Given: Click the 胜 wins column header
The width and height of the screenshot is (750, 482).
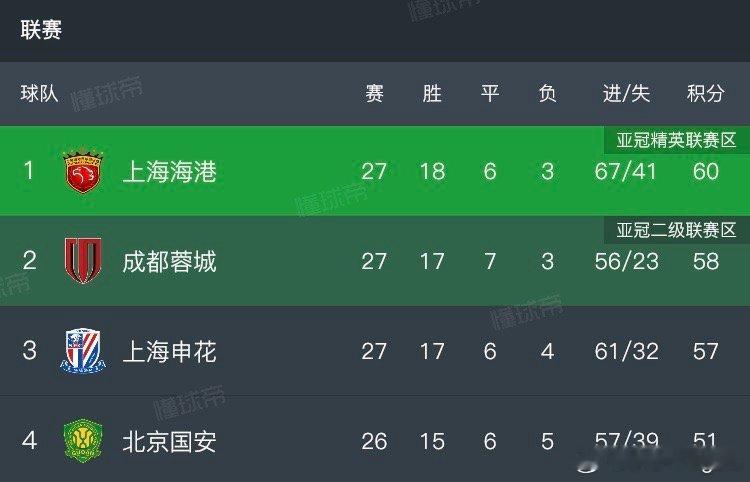Looking at the screenshot, I should tap(432, 94).
